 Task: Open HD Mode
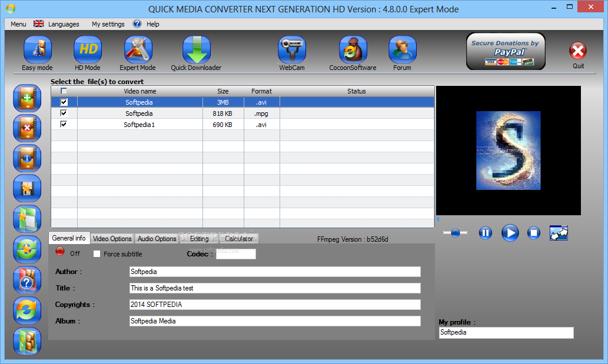pos(88,49)
